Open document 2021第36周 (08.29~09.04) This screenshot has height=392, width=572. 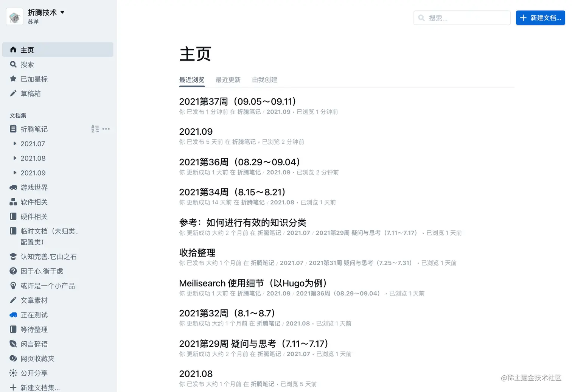coord(239,162)
